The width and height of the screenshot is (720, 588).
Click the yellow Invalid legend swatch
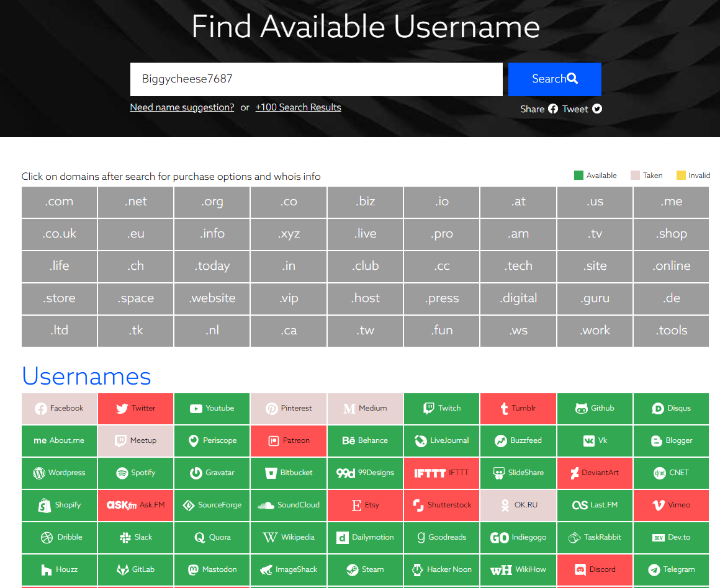click(681, 176)
